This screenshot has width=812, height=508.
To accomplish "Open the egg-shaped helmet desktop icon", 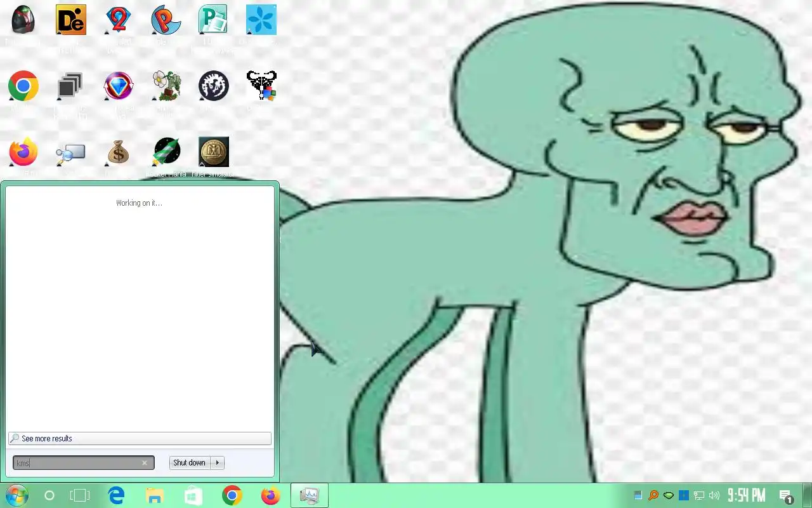I will (23, 20).
